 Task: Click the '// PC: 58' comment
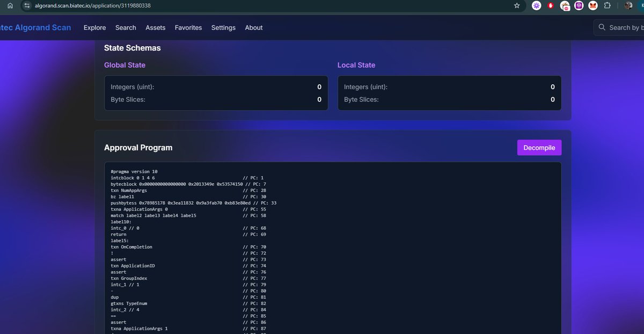coord(254,216)
